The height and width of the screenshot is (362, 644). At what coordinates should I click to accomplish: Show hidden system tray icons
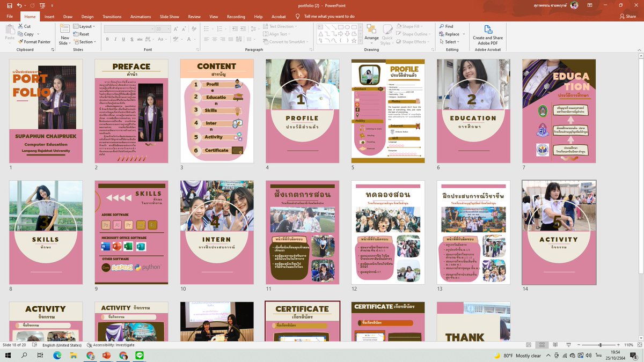pos(548,356)
